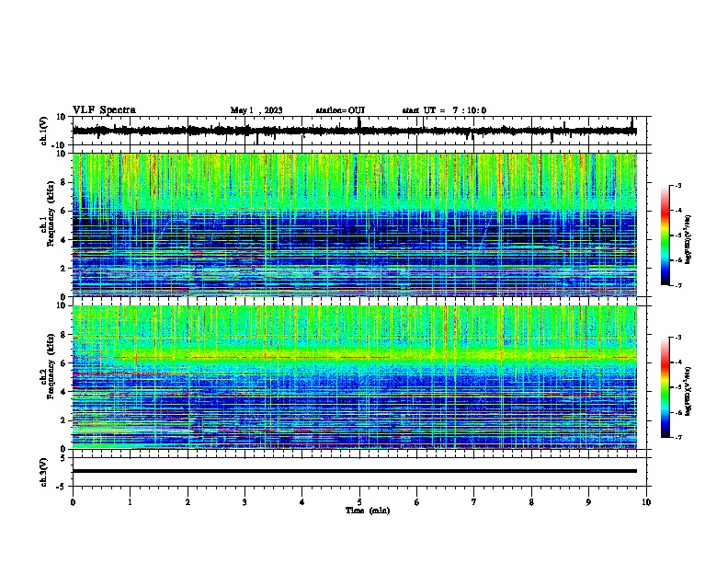
Task: Click the '-7' label on ch.1 color bar
Action: pos(677,285)
